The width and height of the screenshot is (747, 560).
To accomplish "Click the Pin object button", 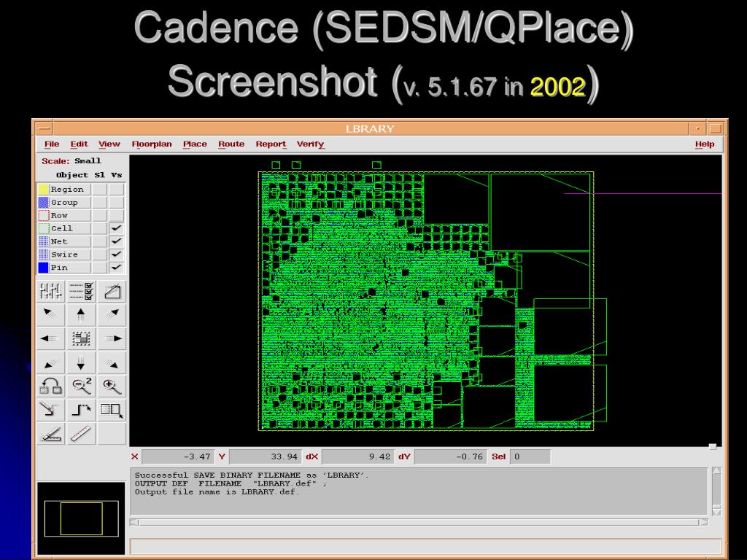I will tap(70, 267).
